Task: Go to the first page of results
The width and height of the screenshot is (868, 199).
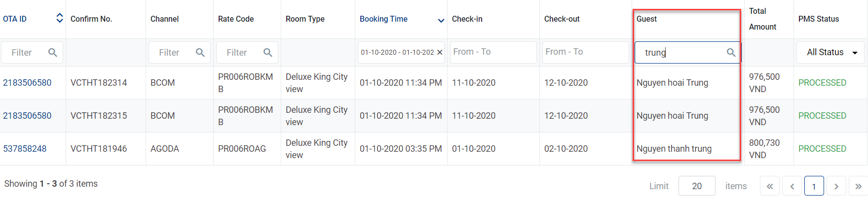Action: coord(770,186)
